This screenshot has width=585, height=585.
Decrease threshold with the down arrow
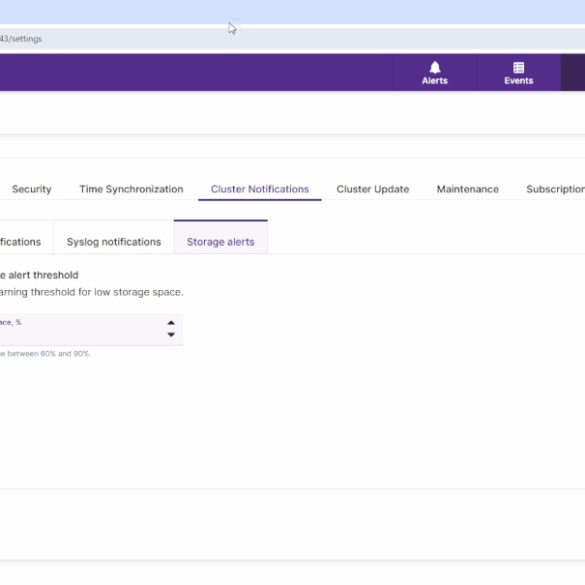pyautogui.click(x=171, y=335)
